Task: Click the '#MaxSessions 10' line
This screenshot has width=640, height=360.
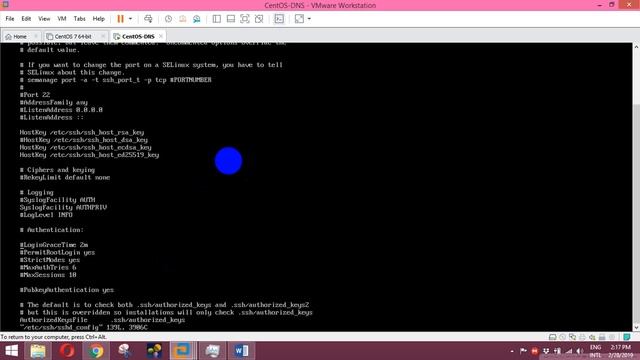Action: click(48, 275)
